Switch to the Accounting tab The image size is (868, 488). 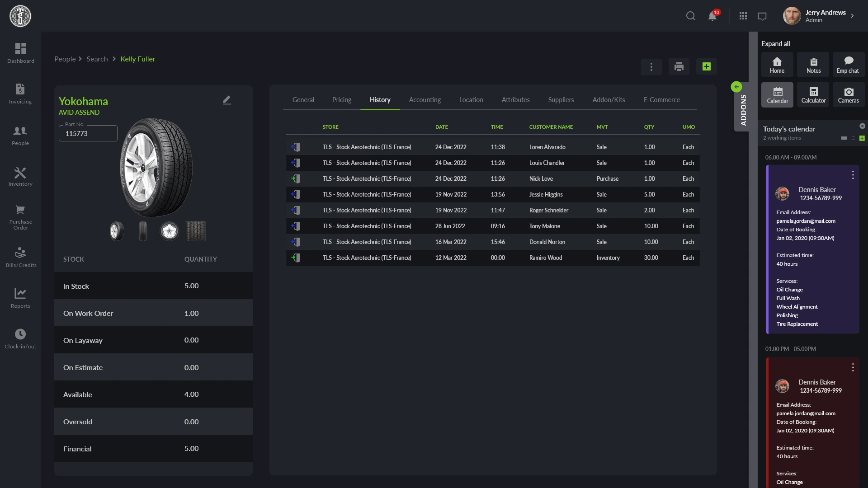coord(425,100)
